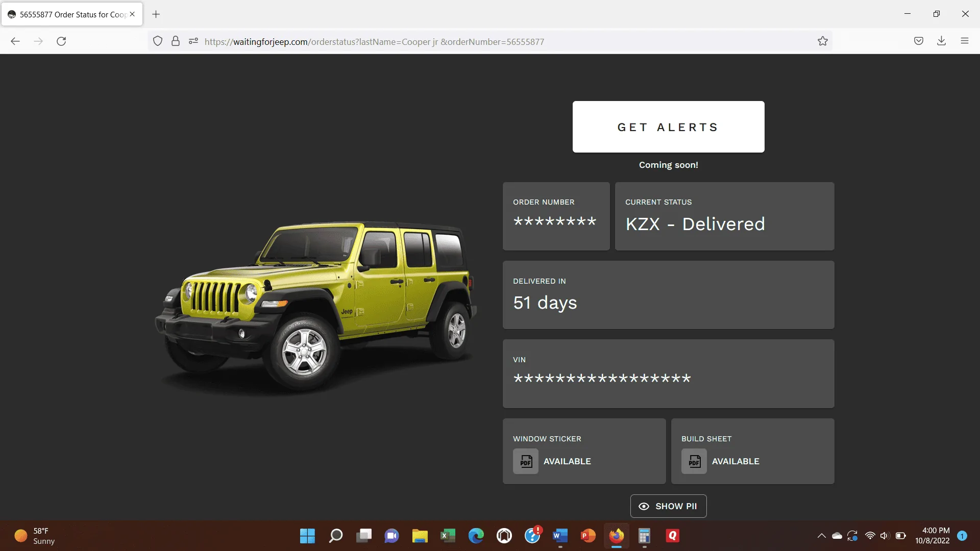The image size is (980, 551).
Task: Switch to Firefox in the taskbar
Action: tap(617, 536)
